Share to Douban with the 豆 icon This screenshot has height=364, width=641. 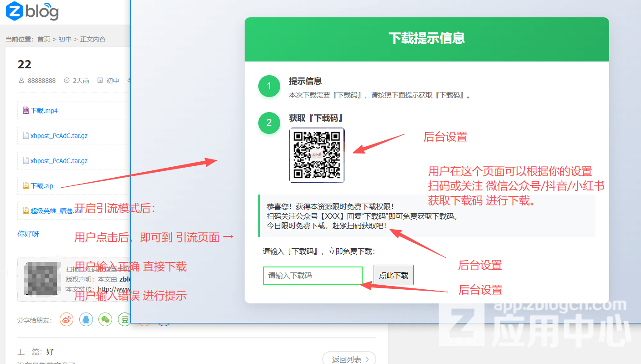[124, 319]
